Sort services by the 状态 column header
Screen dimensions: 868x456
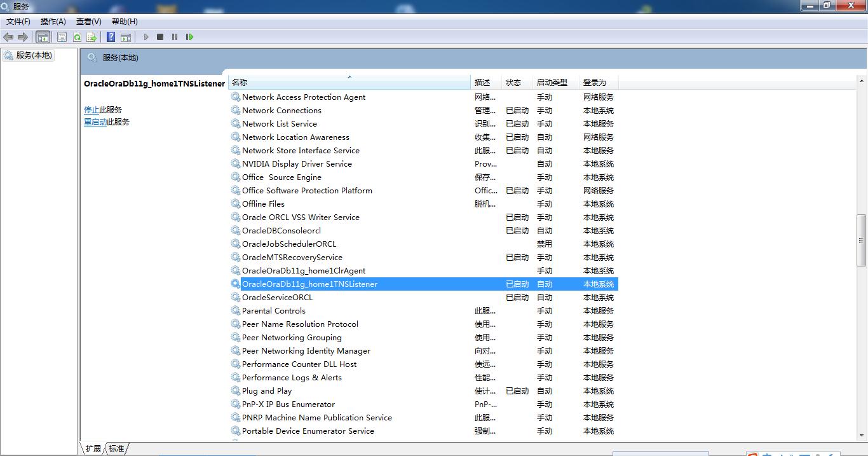515,82
